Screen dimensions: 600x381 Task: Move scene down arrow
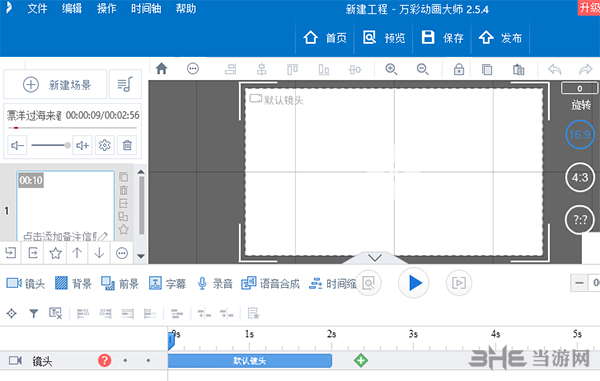click(x=99, y=253)
